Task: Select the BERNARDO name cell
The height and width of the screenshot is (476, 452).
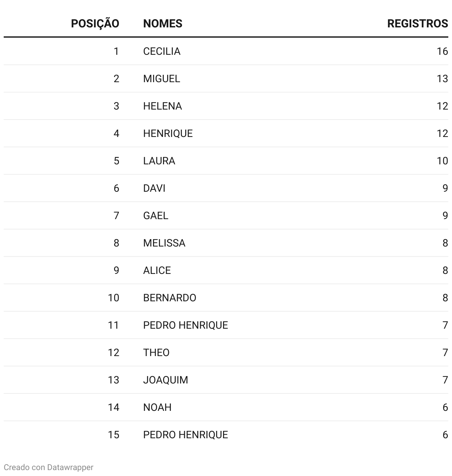Action: pyautogui.click(x=169, y=298)
